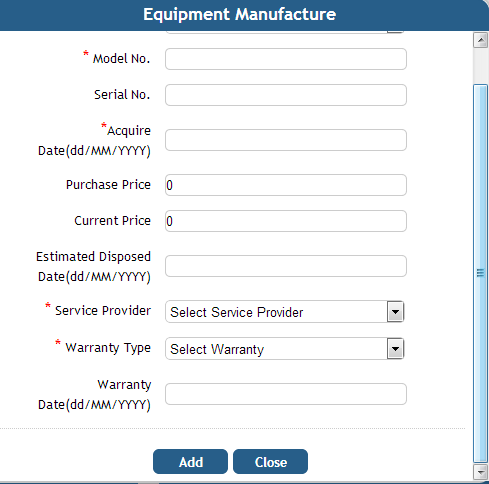This screenshot has height=484, width=489.
Task: Click the partially visible dropdown at top
Action: [285, 32]
